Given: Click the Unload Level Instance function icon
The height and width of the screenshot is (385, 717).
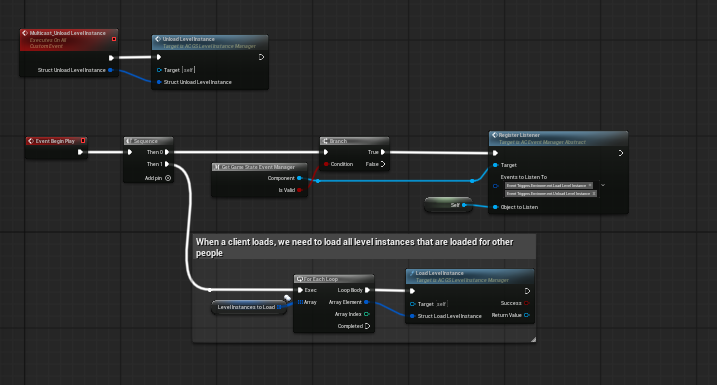Looking at the screenshot, I should [x=158, y=39].
